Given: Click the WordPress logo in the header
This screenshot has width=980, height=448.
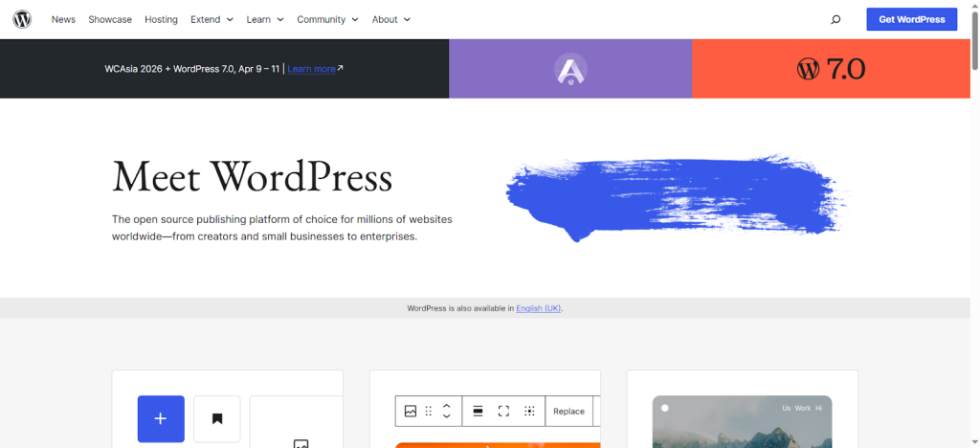Looking at the screenshot, I should pyautogui.click(x=22, y=19).
